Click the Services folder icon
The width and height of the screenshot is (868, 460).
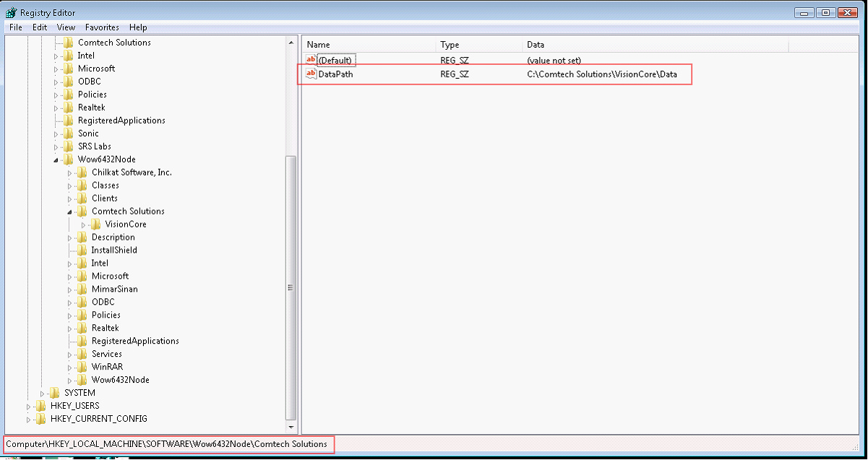82,355
